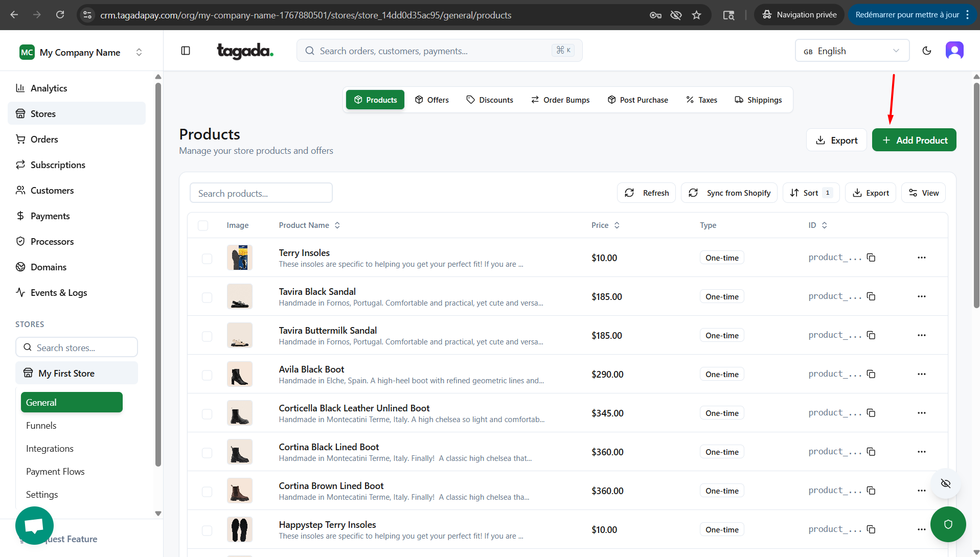
Task: Switch to dark mode moon icon
Action: coord(926,51)
